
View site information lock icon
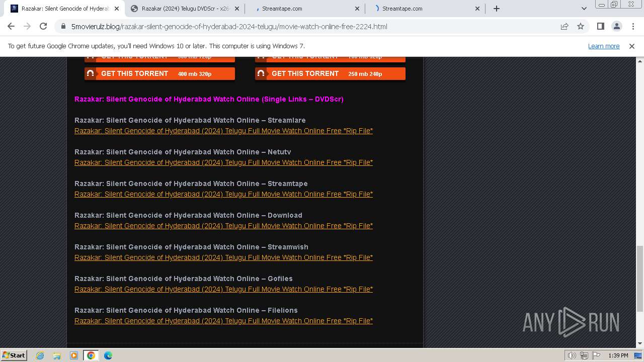coord(63,27)
